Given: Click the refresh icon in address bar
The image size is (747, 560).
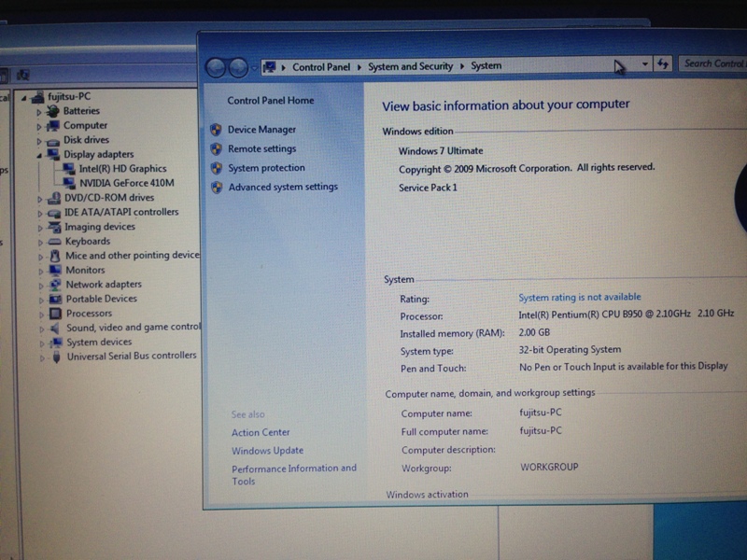Looking at the screenshot, I should pos(663,64).
